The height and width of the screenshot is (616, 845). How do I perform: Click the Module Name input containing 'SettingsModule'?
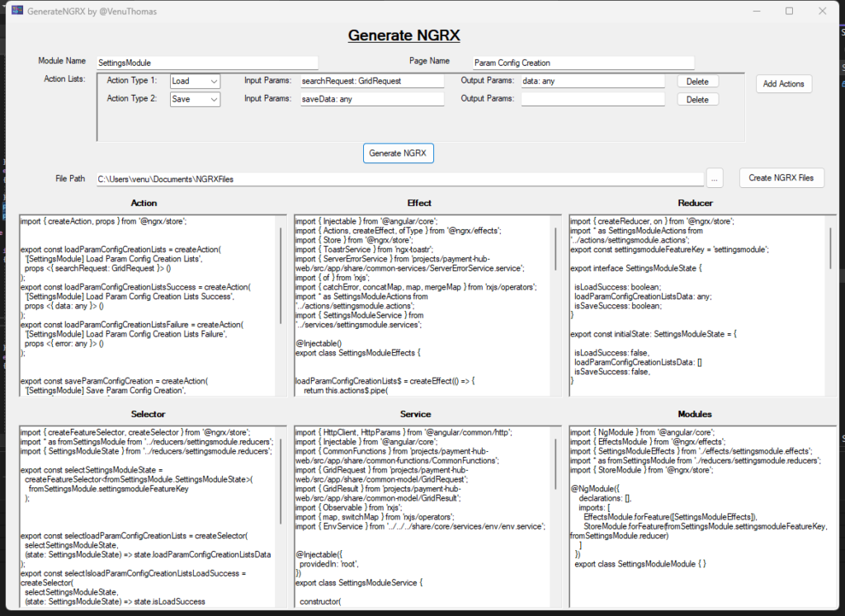(x=206, y=62)
